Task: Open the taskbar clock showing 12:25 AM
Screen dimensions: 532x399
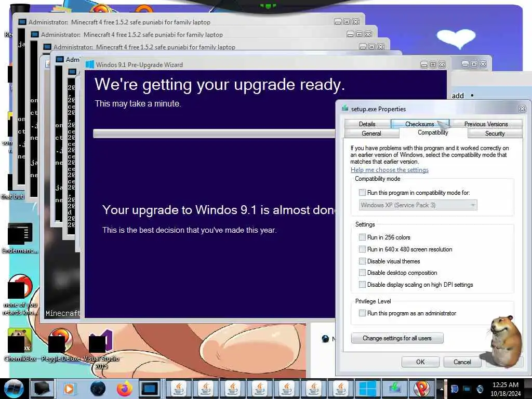Action: tap(506, 389)
